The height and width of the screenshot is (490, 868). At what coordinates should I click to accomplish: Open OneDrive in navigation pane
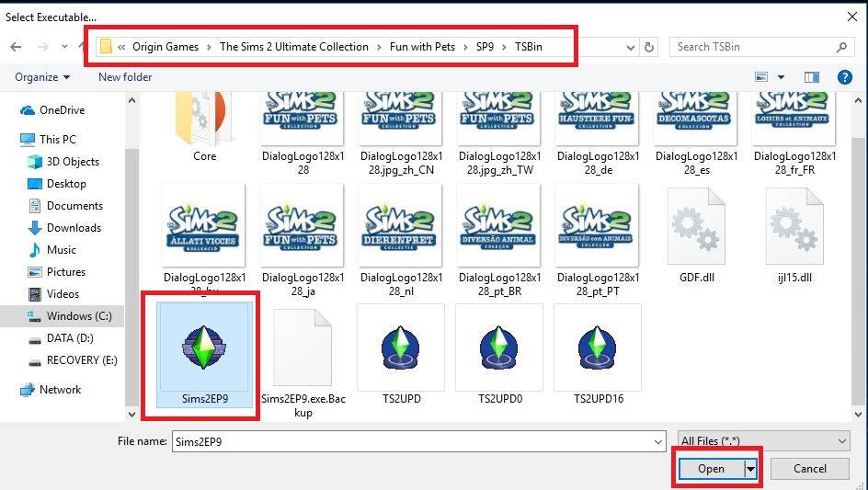click(52, 110)
